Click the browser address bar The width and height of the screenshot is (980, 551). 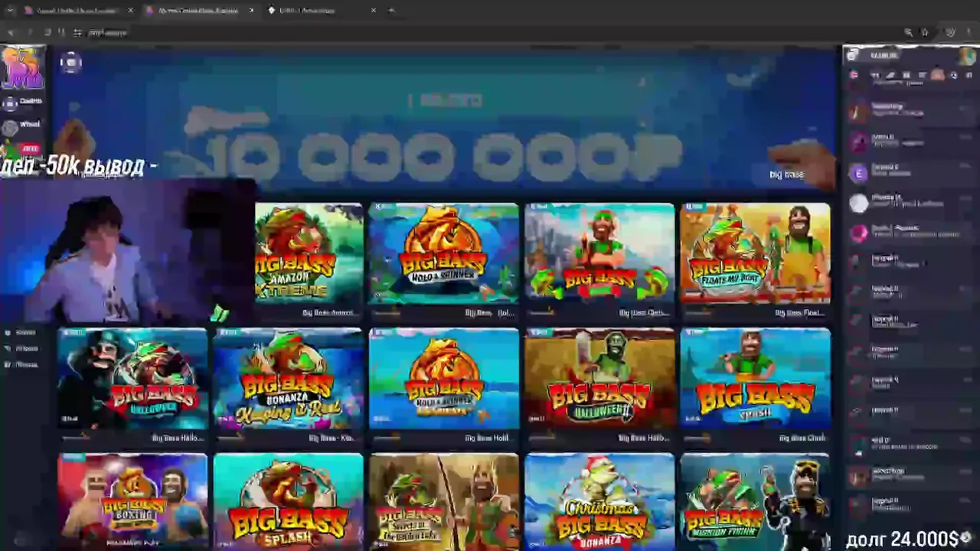490,33
